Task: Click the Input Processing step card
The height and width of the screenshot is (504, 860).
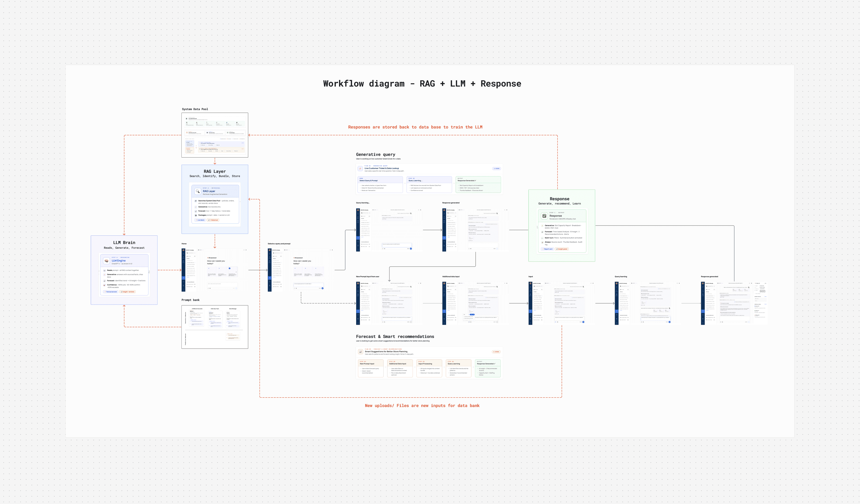Action: [429, 368]
